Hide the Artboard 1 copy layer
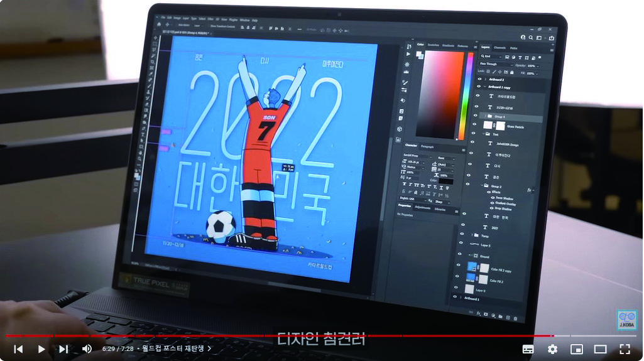 tap(479, 87)
